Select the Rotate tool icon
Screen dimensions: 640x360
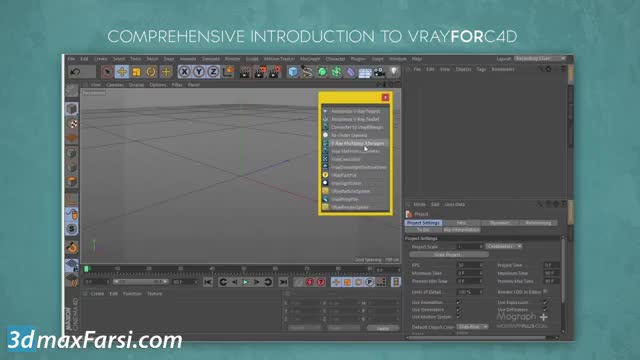pos(151,72)
